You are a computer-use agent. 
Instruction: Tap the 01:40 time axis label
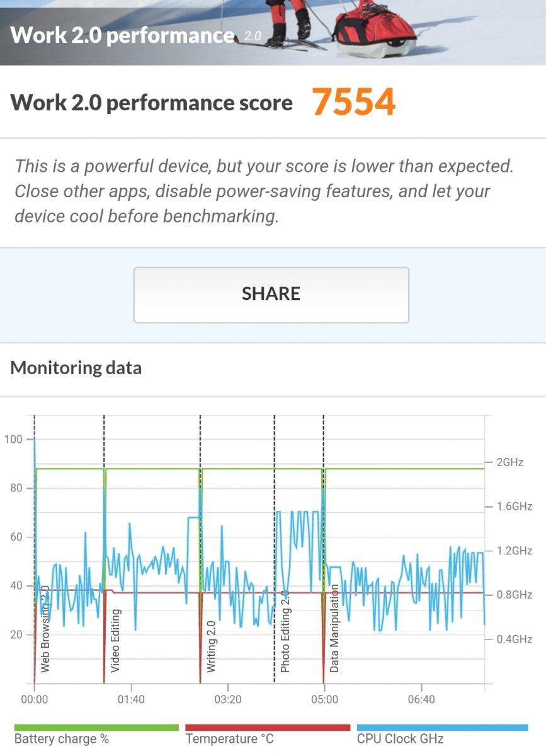(x=131, y=699)
